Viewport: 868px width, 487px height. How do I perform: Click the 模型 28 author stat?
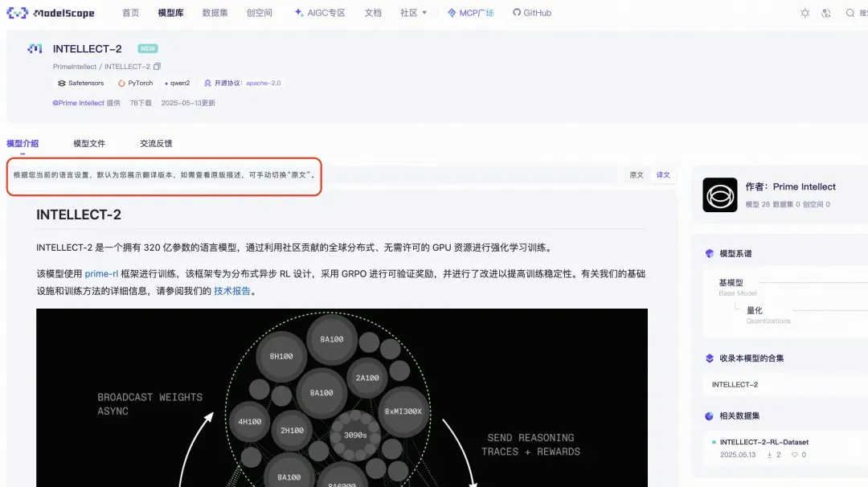coord(757,204)
